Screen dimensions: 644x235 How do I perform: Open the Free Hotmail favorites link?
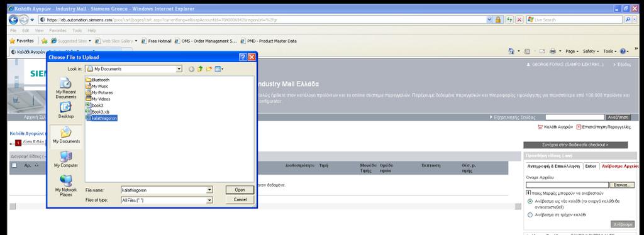tap(157, 41)
